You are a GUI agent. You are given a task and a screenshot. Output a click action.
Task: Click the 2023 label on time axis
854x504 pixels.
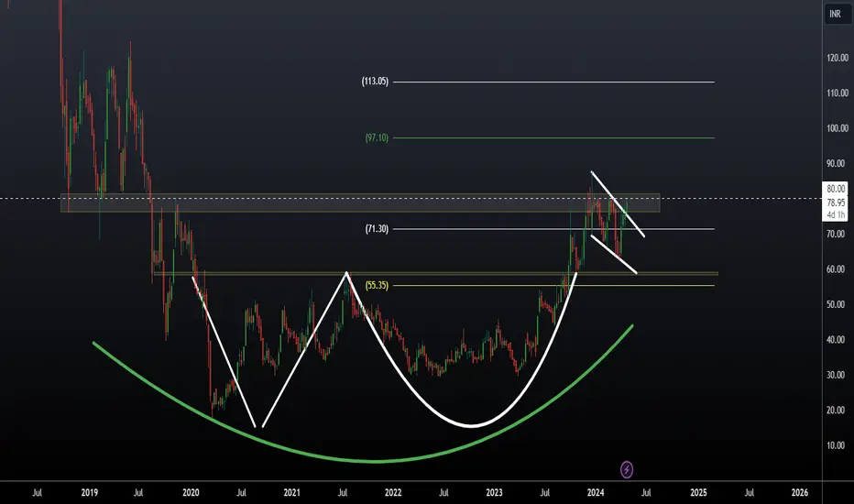pyautogui.click(x=494, y=493)
